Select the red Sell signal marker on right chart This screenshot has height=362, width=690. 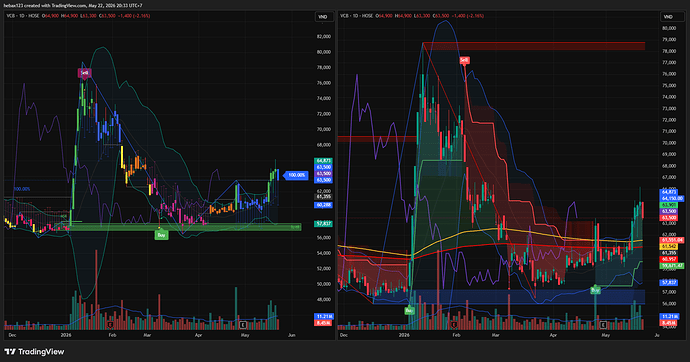point(465,60)
